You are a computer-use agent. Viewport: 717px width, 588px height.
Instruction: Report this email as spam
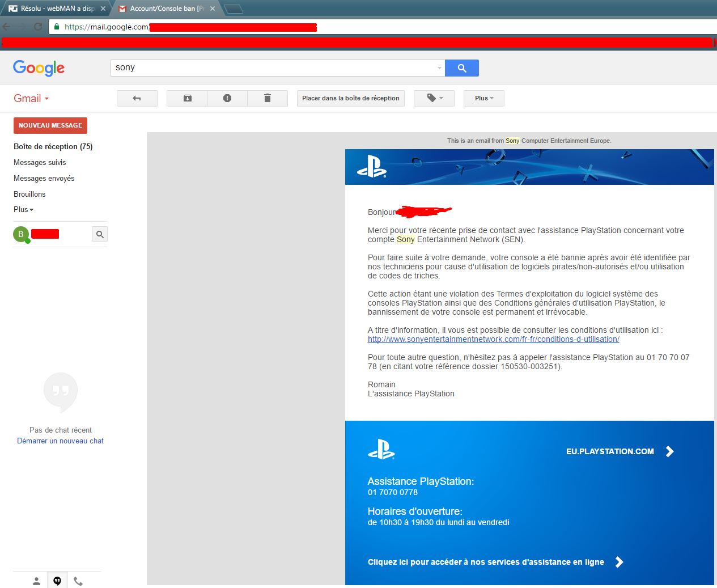[x=227, y=98]
